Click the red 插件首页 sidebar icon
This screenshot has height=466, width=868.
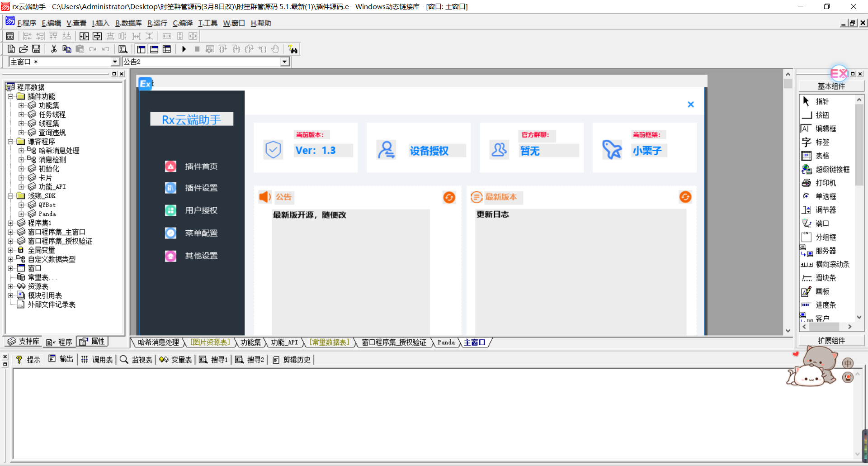(x=170, y=166)
